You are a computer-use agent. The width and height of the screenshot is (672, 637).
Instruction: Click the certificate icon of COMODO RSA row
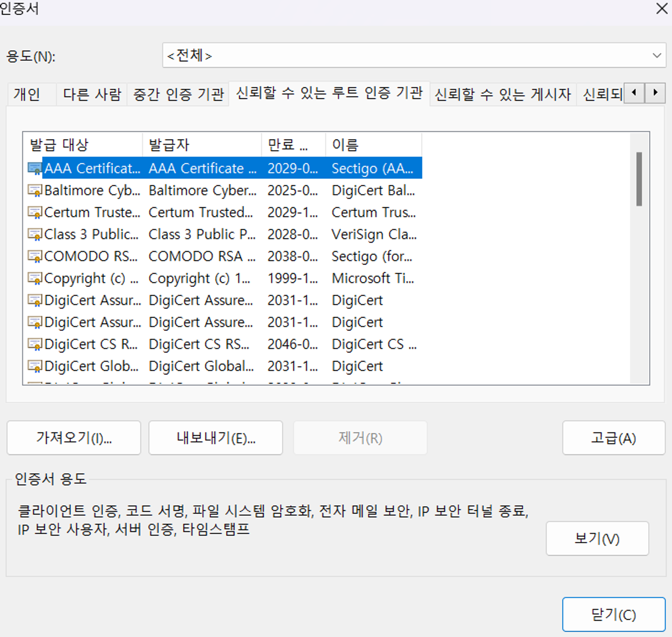(35, 257)
